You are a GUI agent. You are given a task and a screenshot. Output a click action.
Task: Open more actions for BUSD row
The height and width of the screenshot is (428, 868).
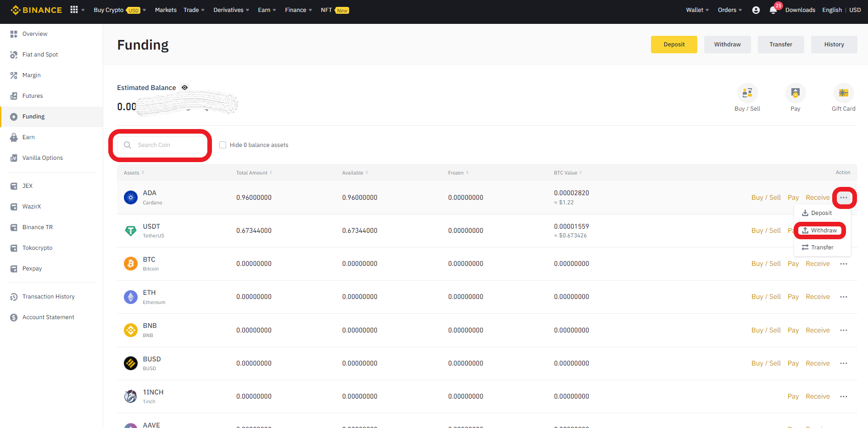tap(844, 363)
